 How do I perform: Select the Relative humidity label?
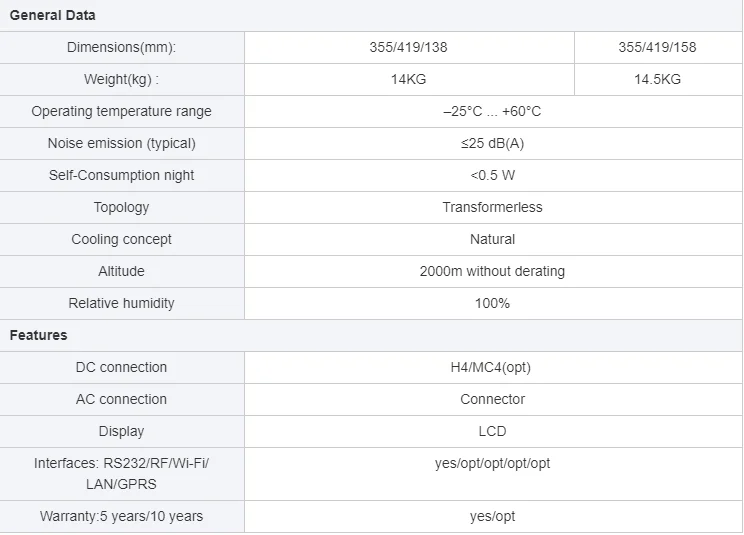click(x=122, y=303)
